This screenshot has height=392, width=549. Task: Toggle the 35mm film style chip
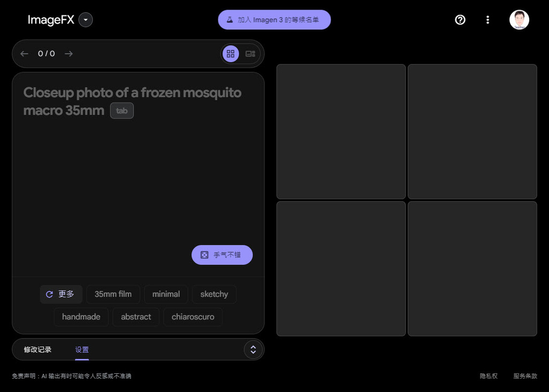point(113,294)
